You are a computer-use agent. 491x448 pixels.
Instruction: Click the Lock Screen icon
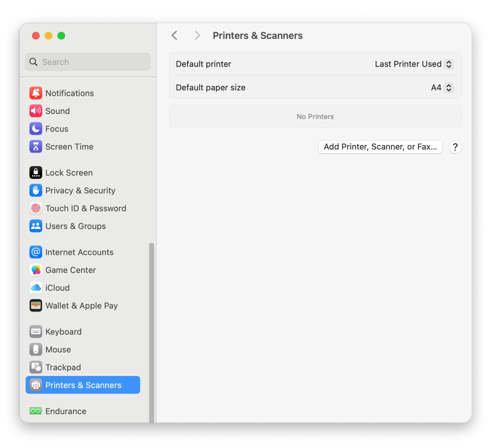click(36, 173)
